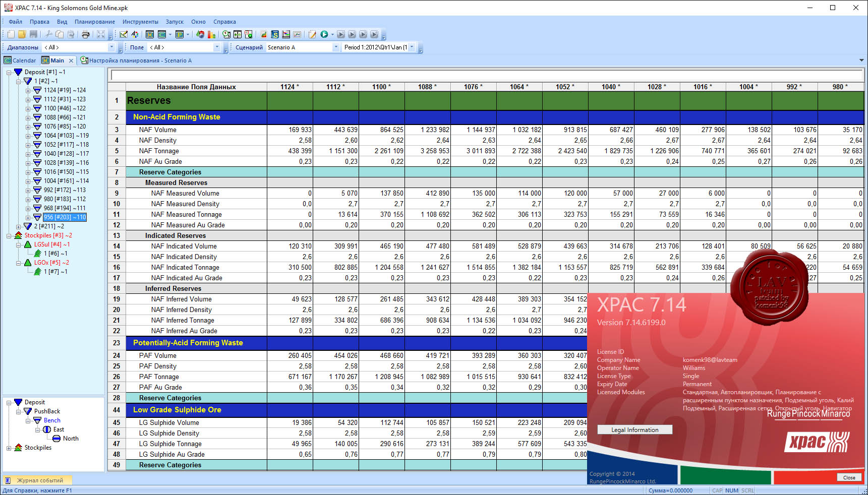Click the first gray step-play toolbar button
Viewport: 868px width, 495px height.
click(x=341, y=34)
